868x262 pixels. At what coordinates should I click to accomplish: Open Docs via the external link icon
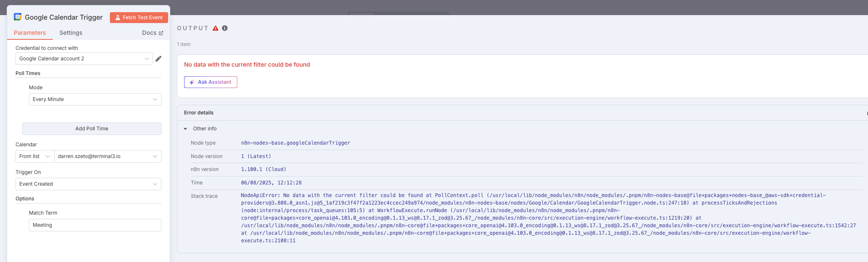[x=161, y=33]
